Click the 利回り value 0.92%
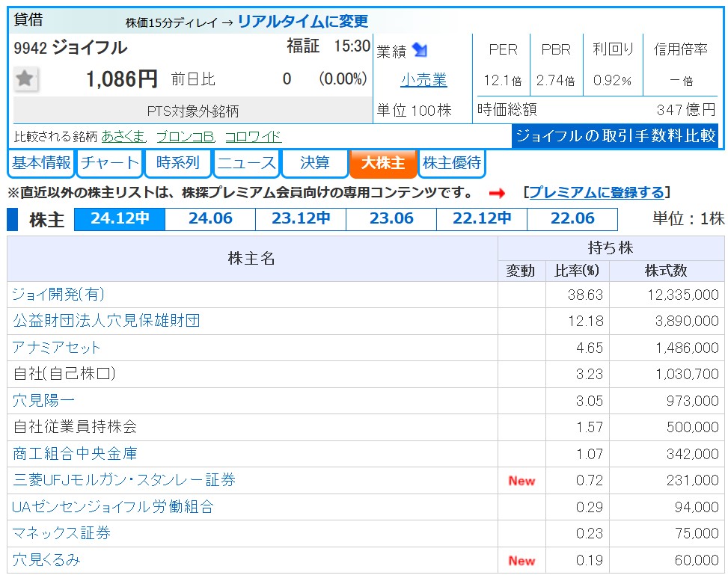Image resolution: width=728 pixels, height=581 pixels. point(612,81)
